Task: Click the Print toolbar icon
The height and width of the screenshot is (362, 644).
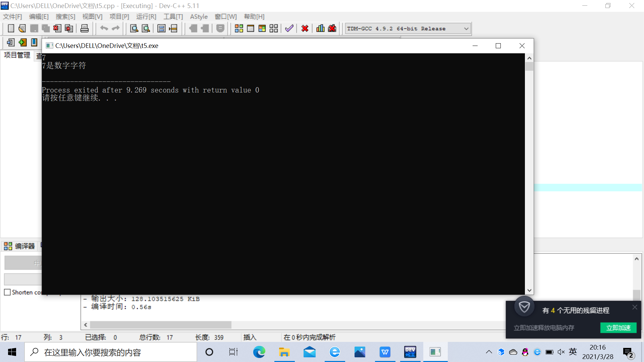Action: pyautogui.click(x=84, y=28)
